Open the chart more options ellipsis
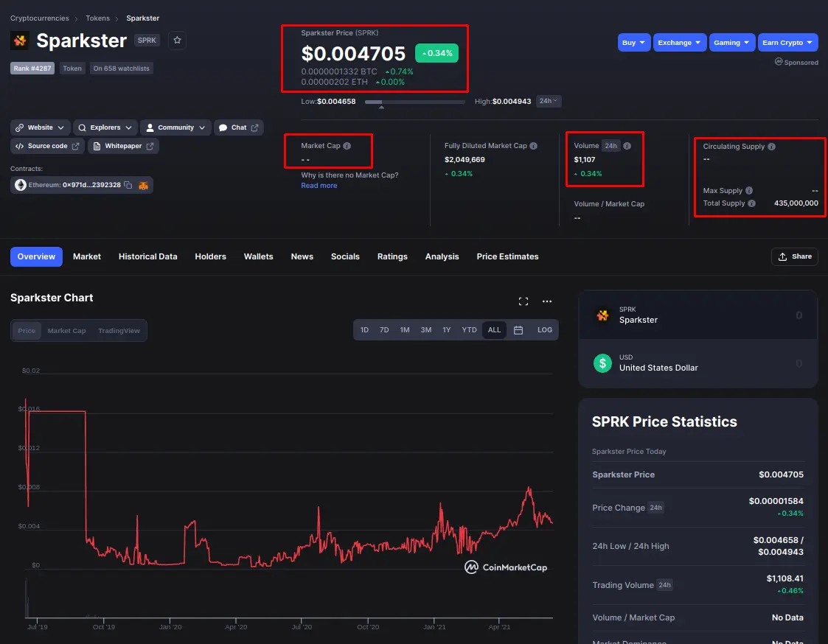 547,301
